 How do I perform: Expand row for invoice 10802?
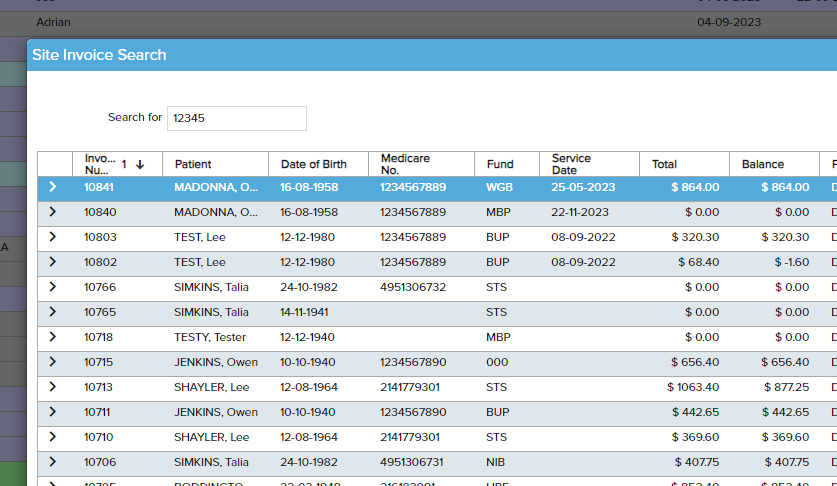coord(52,262)
